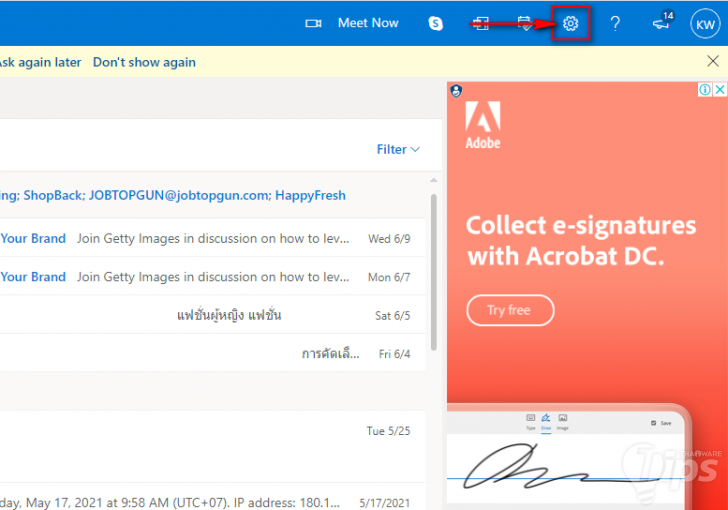Click the message list scrollbar thumb
Image resolution: width=728 pixels, height=510 pixels.
[434, 272]
